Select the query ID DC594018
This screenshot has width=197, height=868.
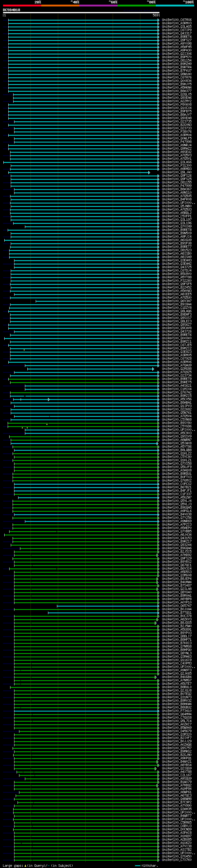click(x=11, y=10)
